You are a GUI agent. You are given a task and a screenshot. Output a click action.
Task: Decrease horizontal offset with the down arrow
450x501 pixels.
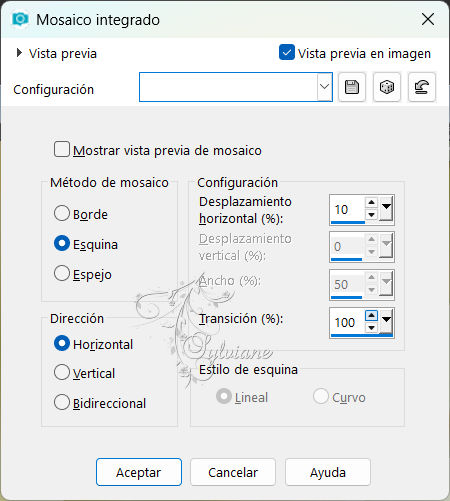(371, 214)
